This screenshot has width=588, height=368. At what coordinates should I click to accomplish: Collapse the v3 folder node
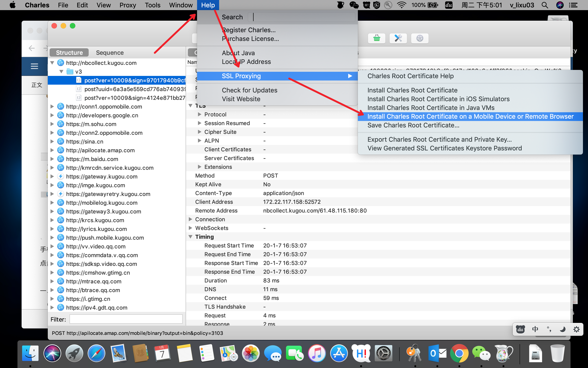pos(61,72)
